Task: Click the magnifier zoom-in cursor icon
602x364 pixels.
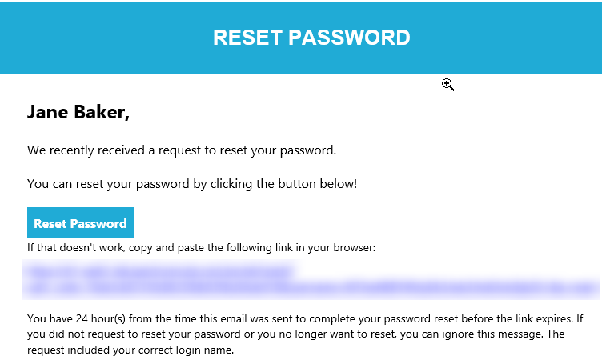Action: 447,85
